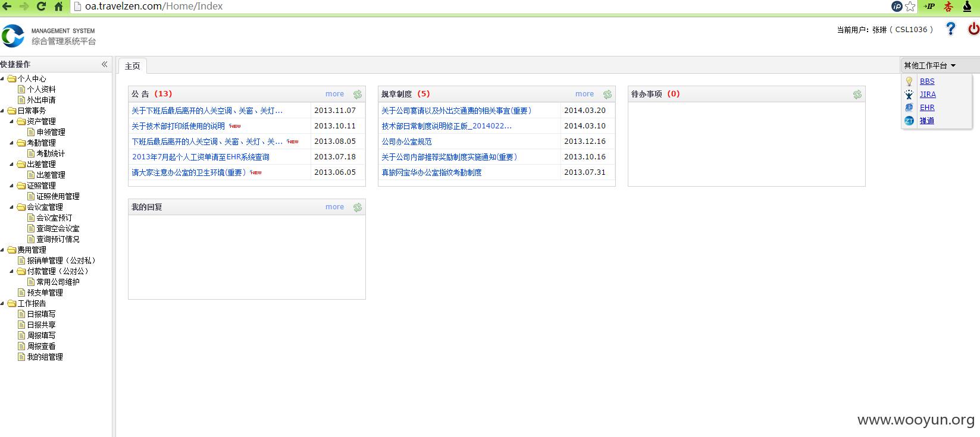The width and height of the screenshot is (980, 437).
Task: Bookmark page with the star icon
Action: coord(910,7)
